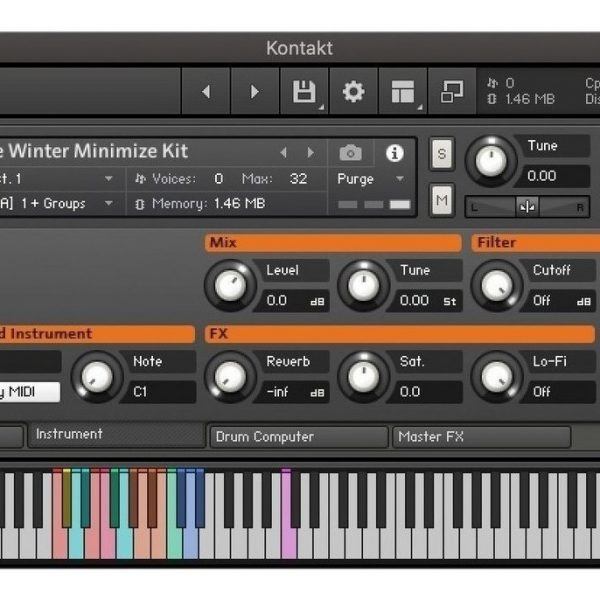Click the Level value 0.0 dB field
Image resolution: width=600 pixels, height=600 pixels.
tap(293, 301)
